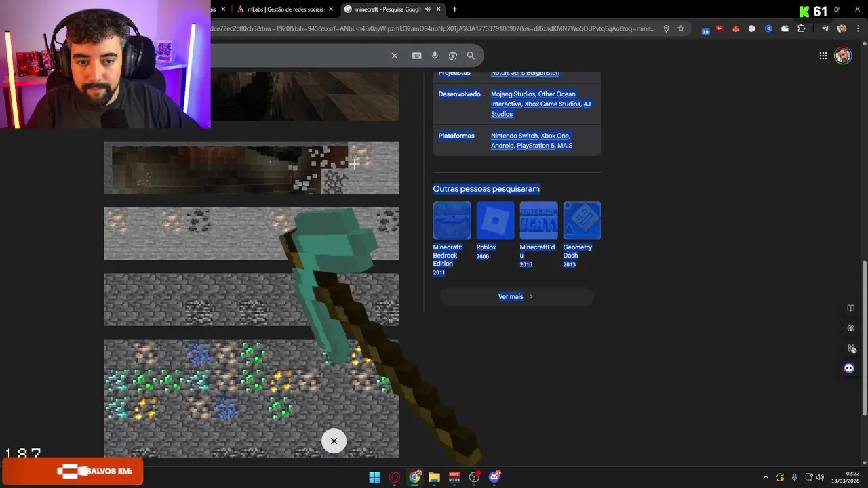Open the reading mode side panel icon
The width and height of the screenshot is (868, 488).
(850, 308)
